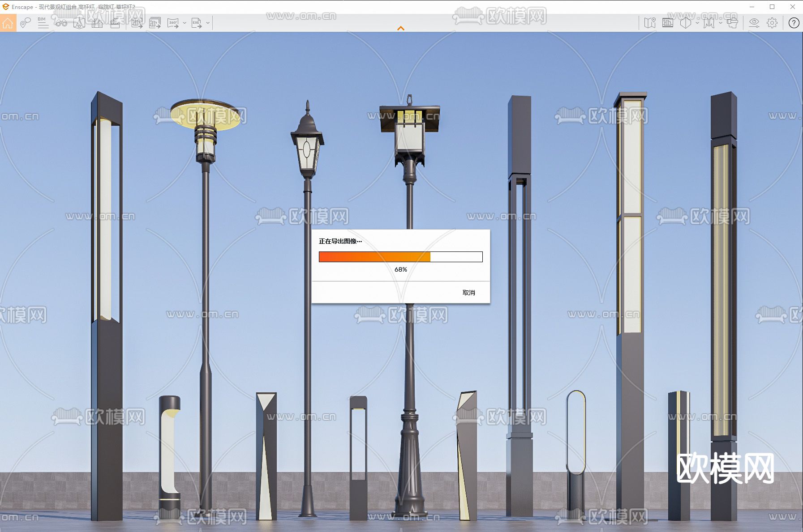Open the collaborative annotations tool
Viewport: 803px width, 532px height.
point(26,23)
